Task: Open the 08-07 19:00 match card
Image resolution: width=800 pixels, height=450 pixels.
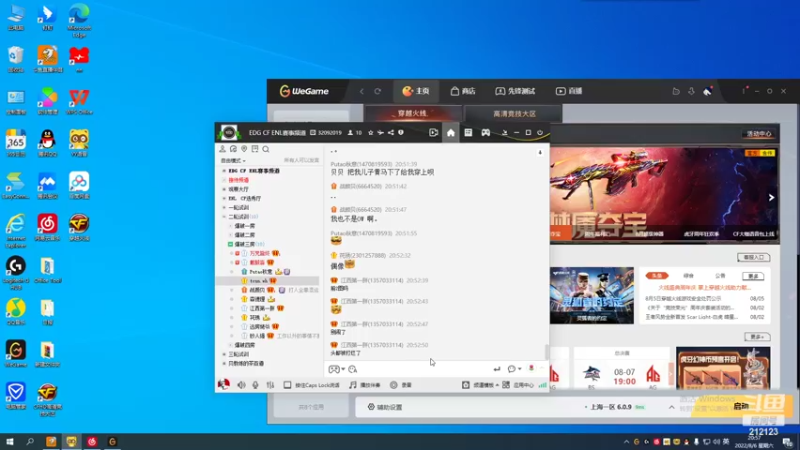Action: coord(622,370)
